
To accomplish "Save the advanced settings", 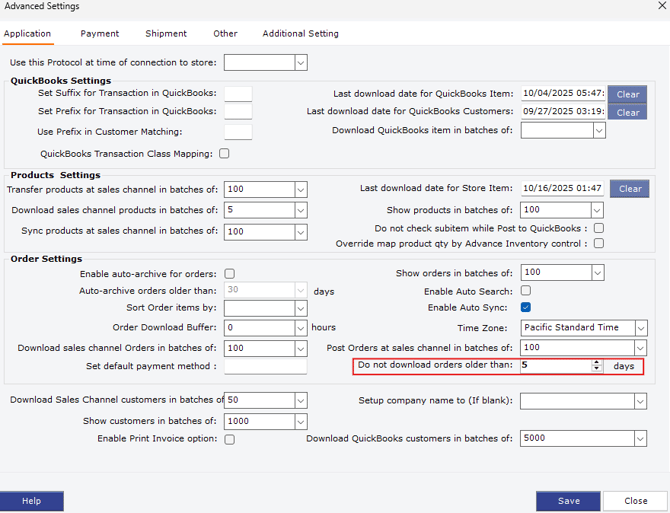I will click(x=568, y=501).
